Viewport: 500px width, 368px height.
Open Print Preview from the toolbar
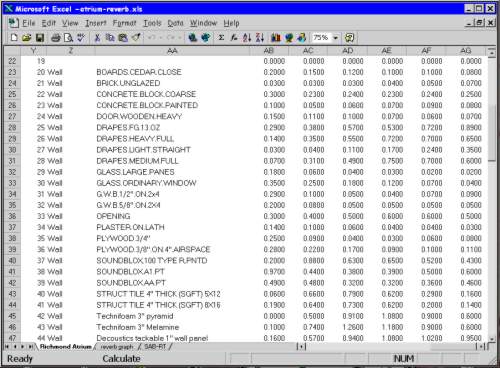click(x=68, y=38)
